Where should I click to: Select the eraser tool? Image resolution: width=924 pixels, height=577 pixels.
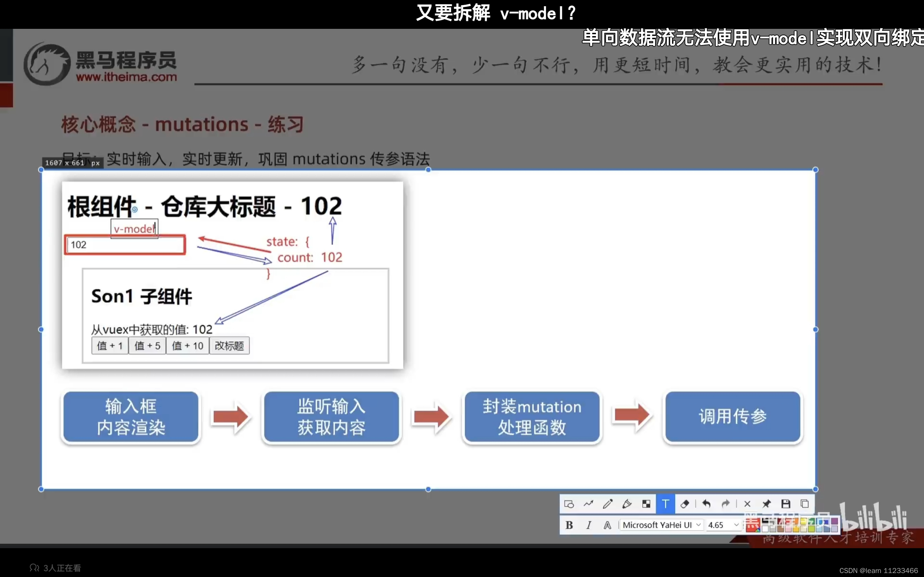685,504
